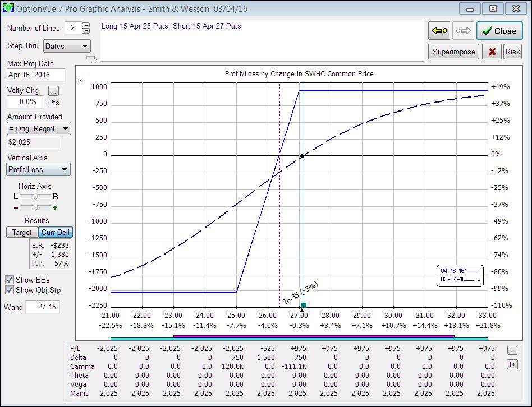This screenshot has height=407, width=532.
Task: Click the D button beside Gamma row
Action: pos(512,364)
